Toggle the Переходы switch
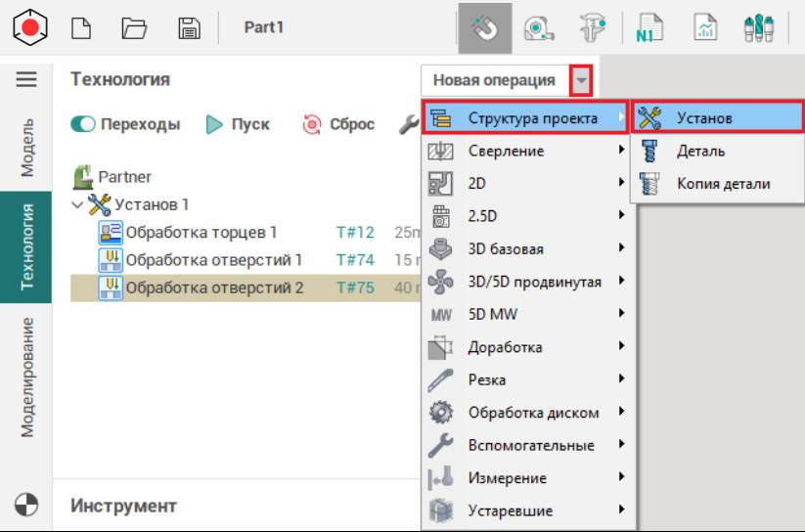 coord(82,125)
